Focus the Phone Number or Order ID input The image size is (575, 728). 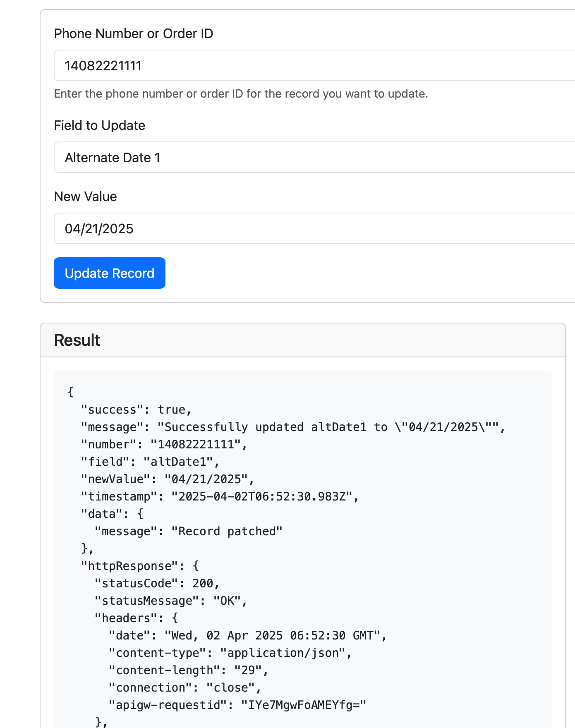point(314,66)
